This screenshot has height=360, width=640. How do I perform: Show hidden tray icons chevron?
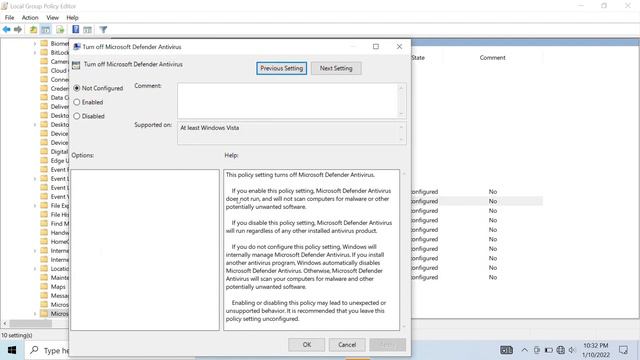point(524,350)
